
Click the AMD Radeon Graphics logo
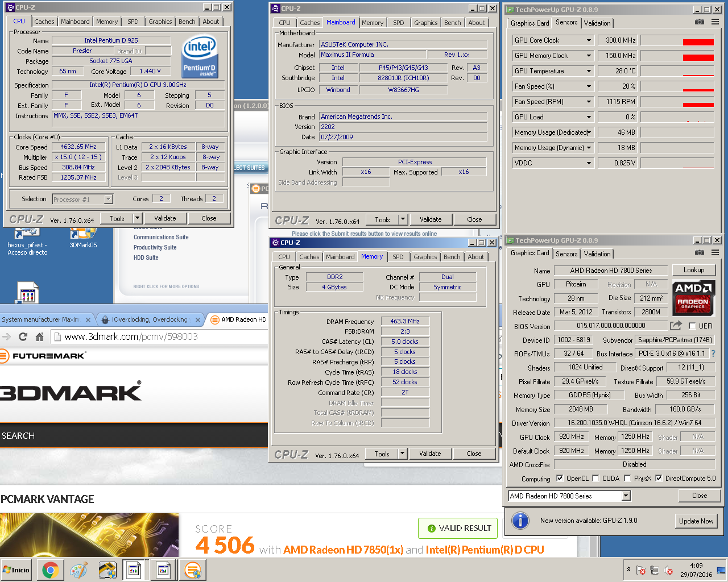tap(693, 297)
